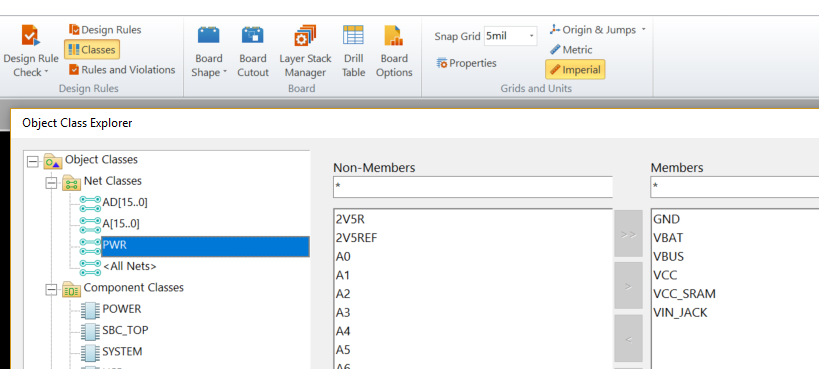The height and width of the screenshot is (369, 819).
Task: Collapse the Net Classes node
Action: [51, 183]
